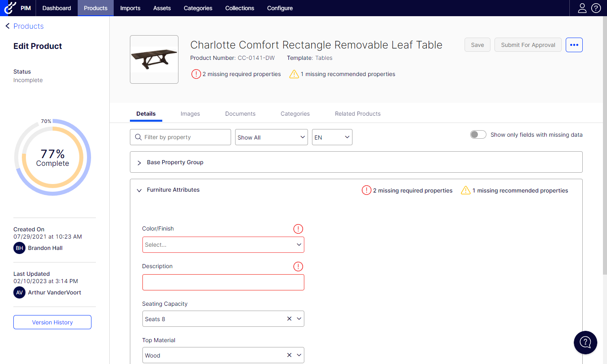
Task: Open the EN language dropdown
Action: point(332,137)
